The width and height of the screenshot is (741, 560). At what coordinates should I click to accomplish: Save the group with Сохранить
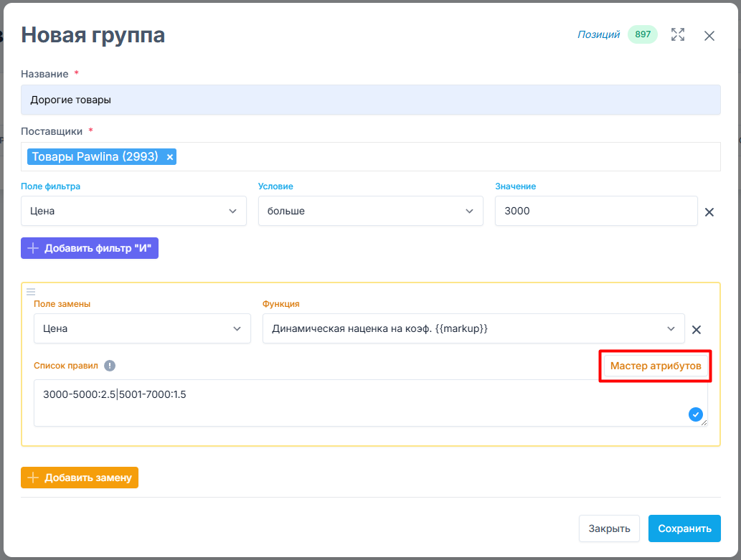684,528
